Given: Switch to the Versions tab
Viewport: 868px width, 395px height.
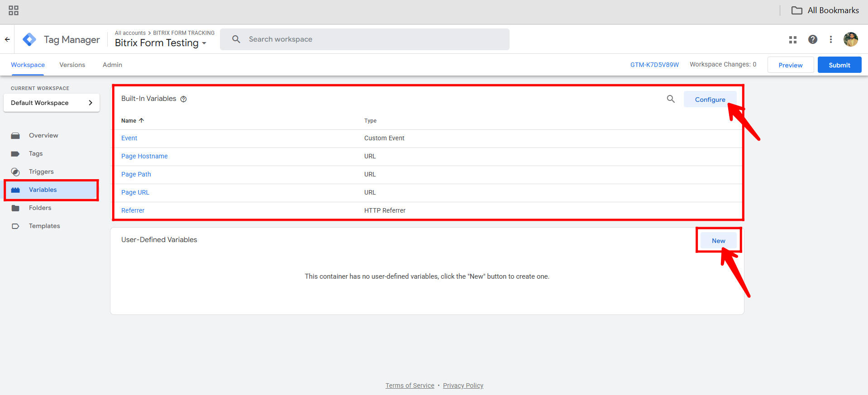Looking at the screenshot, I should click(72, 65).
